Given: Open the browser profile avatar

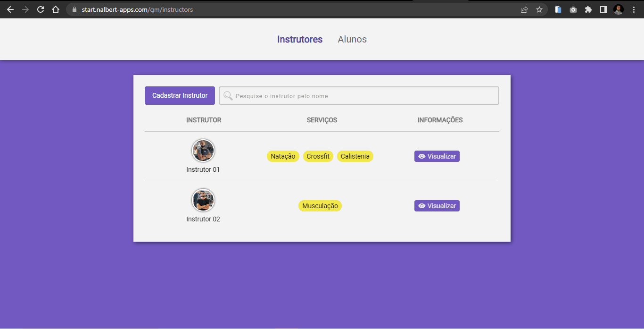Looking at the screenshot, I should 619,9.
